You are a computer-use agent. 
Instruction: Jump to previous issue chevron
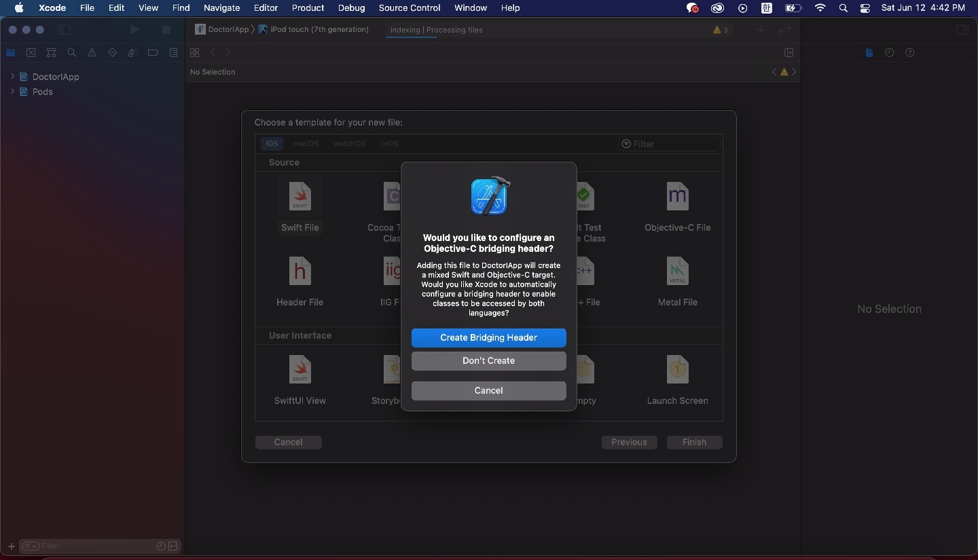pos(774,72)
